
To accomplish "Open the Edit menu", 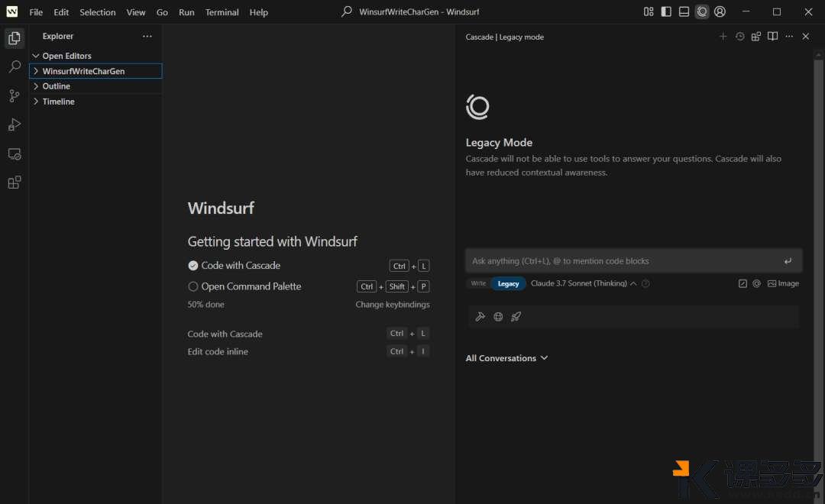I will (x=61, y=12).
